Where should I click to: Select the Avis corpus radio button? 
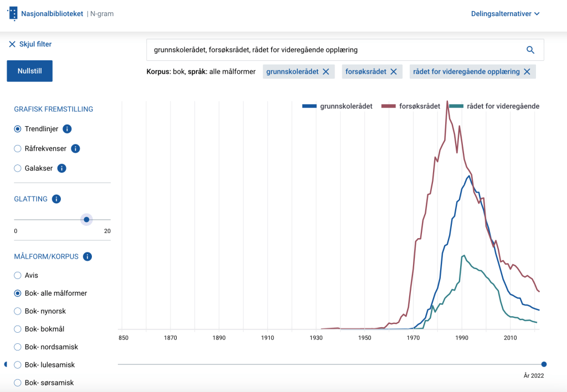pos(18,275)
